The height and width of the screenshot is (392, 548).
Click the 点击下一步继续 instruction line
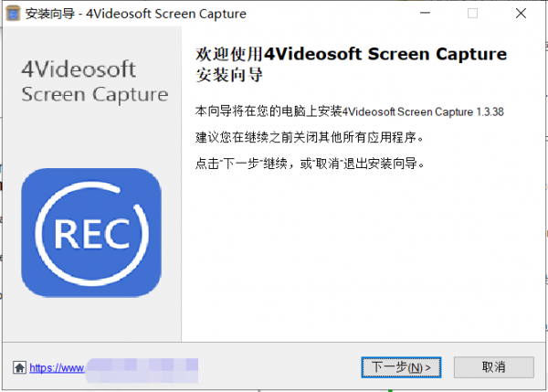(x=310, y=164)
